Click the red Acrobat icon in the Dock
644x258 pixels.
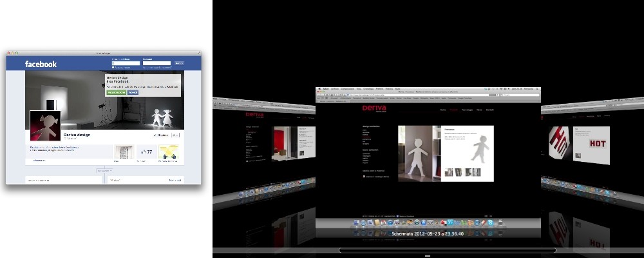443,223
